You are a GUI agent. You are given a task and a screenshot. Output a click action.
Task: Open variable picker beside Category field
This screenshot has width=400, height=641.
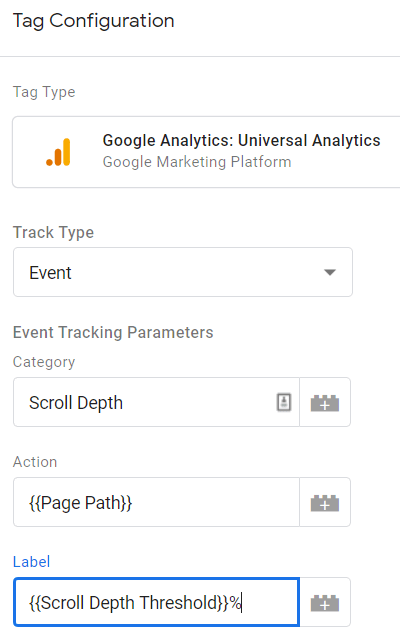325,403
